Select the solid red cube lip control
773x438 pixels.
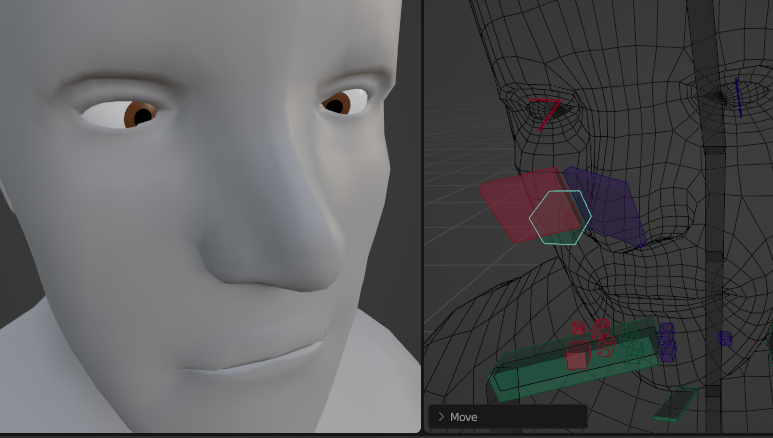pyautogui.click(x=577, y=356)
